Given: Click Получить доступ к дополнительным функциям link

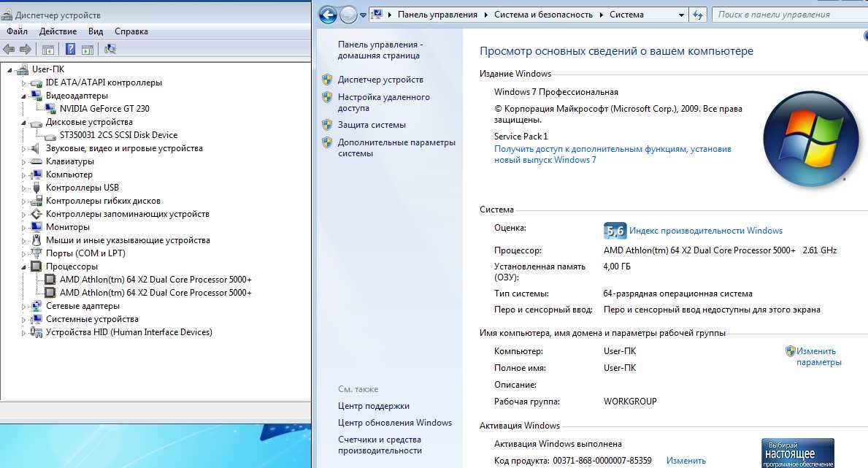Looking at the screenshot, I should pos(612,155).
